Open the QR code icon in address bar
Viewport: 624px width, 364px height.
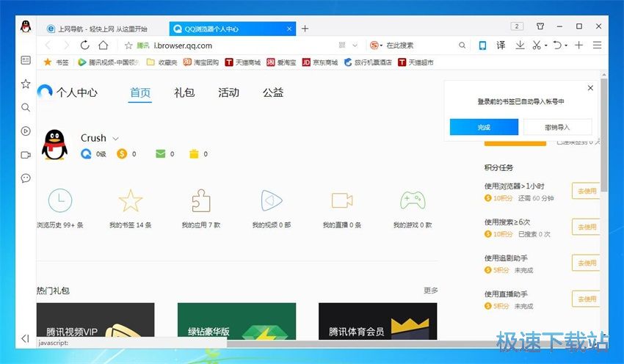342,45
